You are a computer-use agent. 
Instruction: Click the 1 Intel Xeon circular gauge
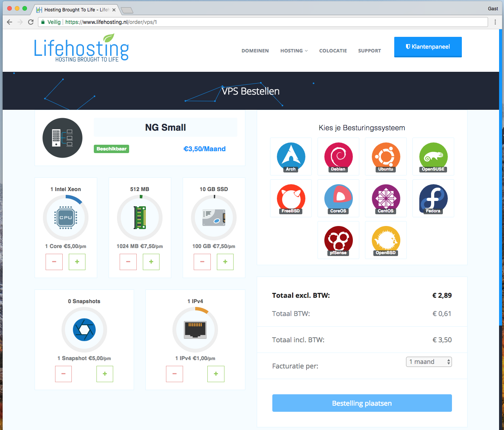[66, 218]
